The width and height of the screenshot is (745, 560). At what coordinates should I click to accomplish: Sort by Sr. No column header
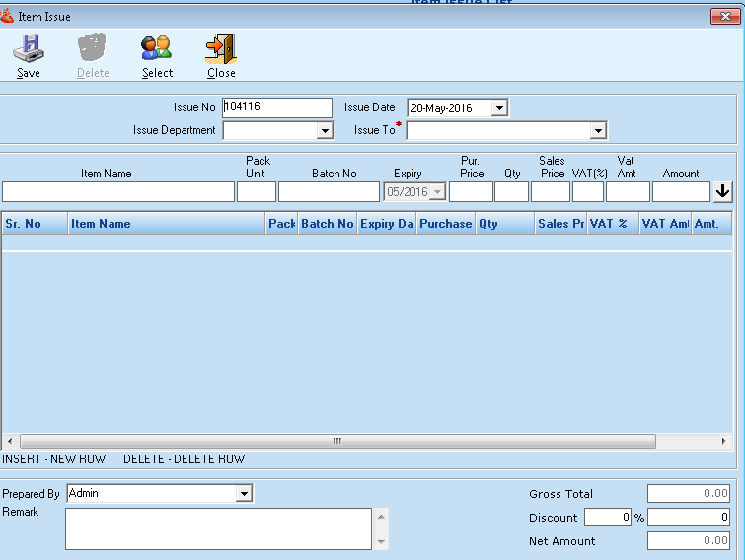tap(35, 224)
